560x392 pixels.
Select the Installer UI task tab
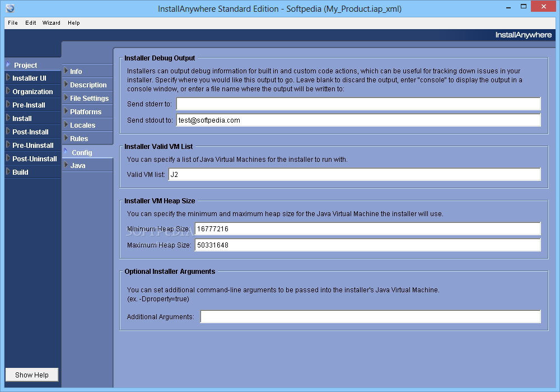coord(33,78)
